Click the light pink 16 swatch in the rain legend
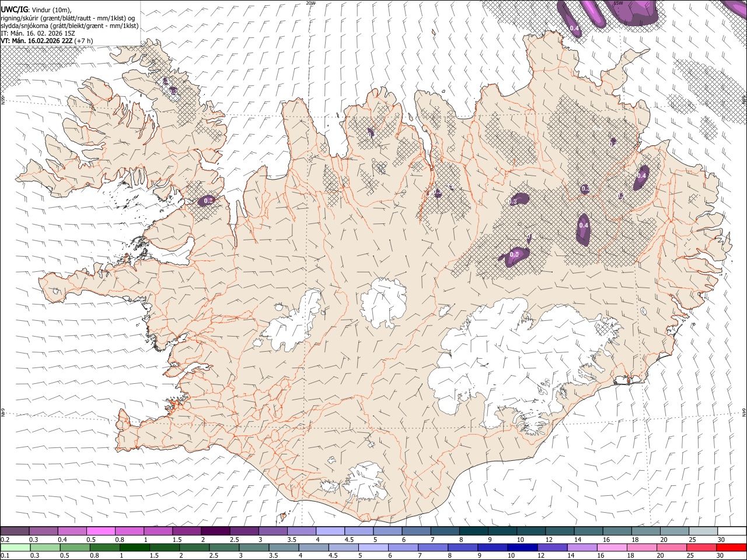747x560 pixels. coord(612,547)
